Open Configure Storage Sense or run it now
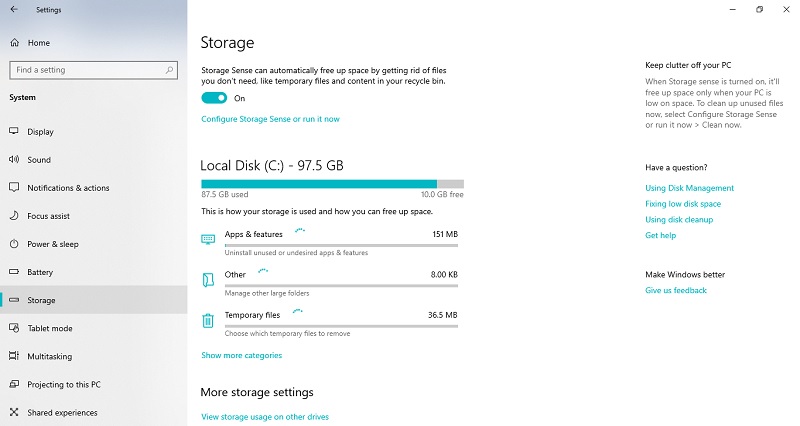800x426 pixels. [x=270, y=119]
